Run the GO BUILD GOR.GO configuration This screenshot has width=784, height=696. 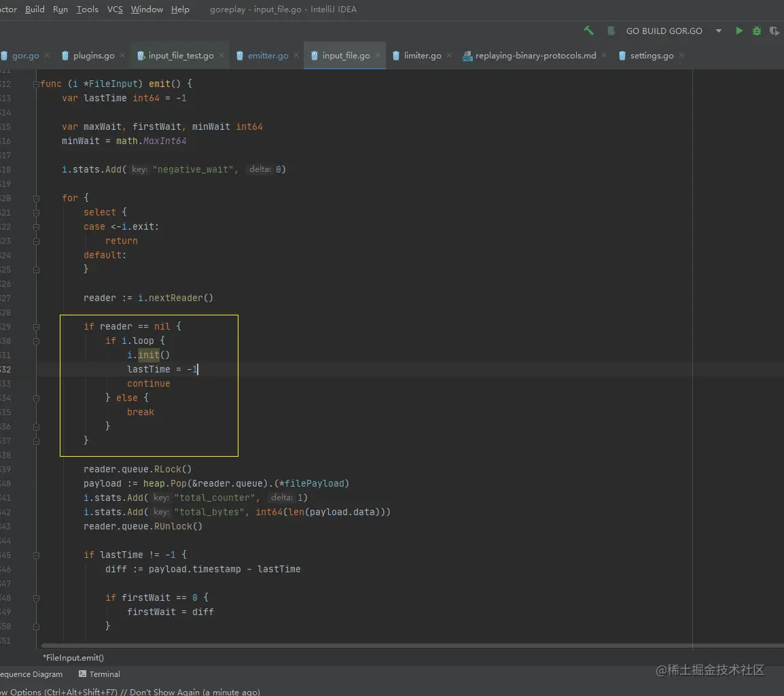(739, 31)
